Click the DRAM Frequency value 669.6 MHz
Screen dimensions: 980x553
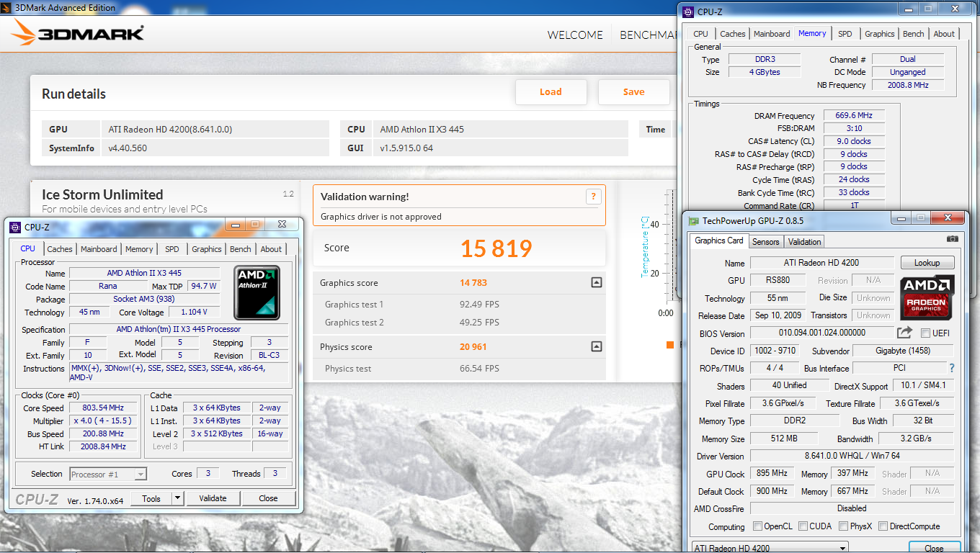pos(854,116)
